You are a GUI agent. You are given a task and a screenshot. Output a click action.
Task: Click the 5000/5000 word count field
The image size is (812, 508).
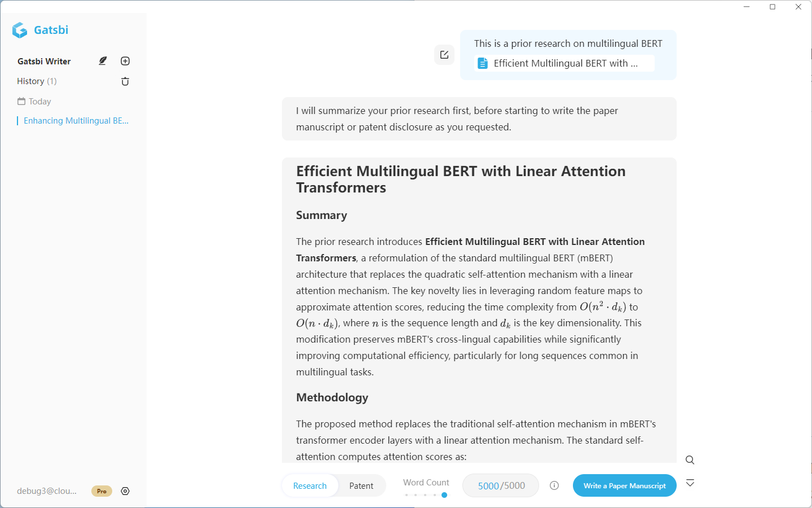pyautogui.click(x=501, y=485)
